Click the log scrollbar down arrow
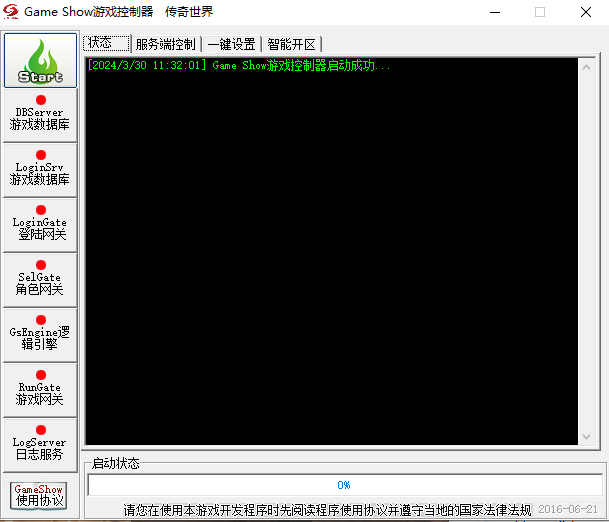609x522 pixels. pos(586,437)
